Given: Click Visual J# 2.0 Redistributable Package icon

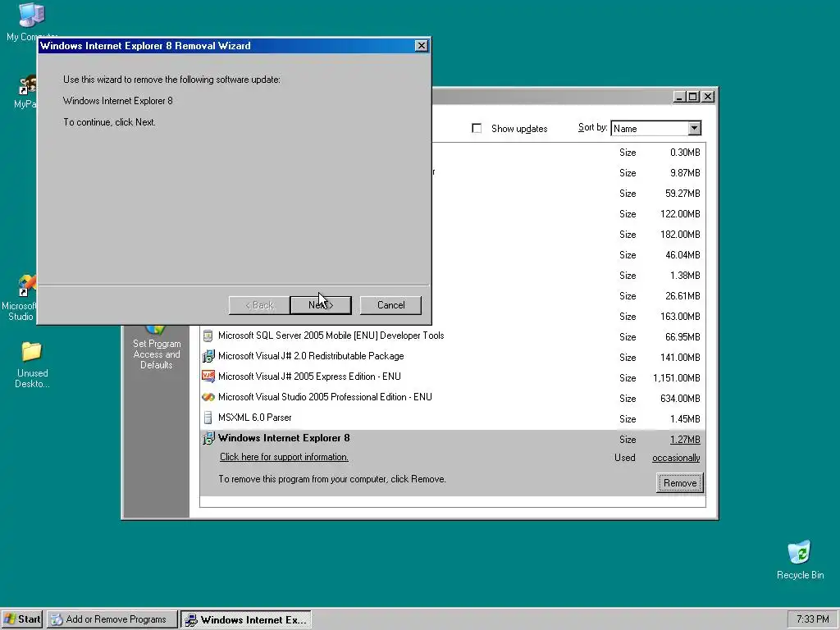Looking at the screenshot, I should (x=208, y=356).
